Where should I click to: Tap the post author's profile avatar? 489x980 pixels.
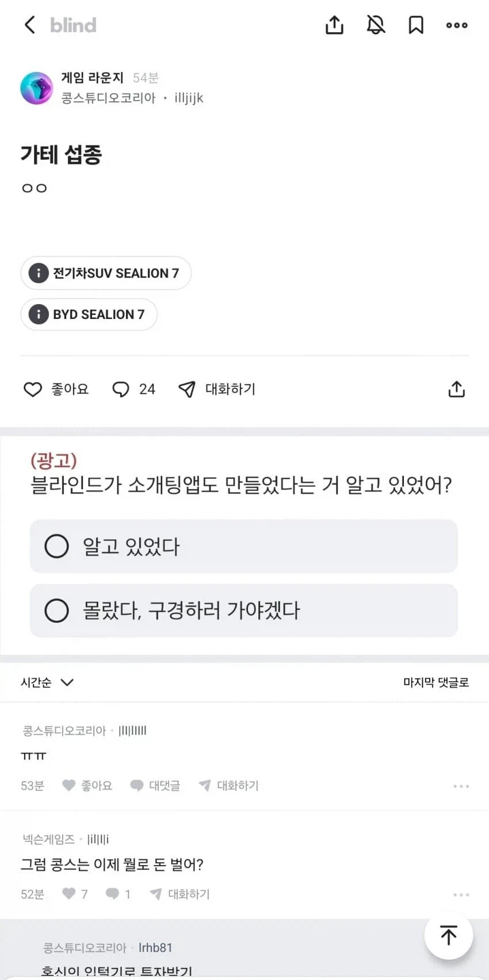tap(36, 88)
